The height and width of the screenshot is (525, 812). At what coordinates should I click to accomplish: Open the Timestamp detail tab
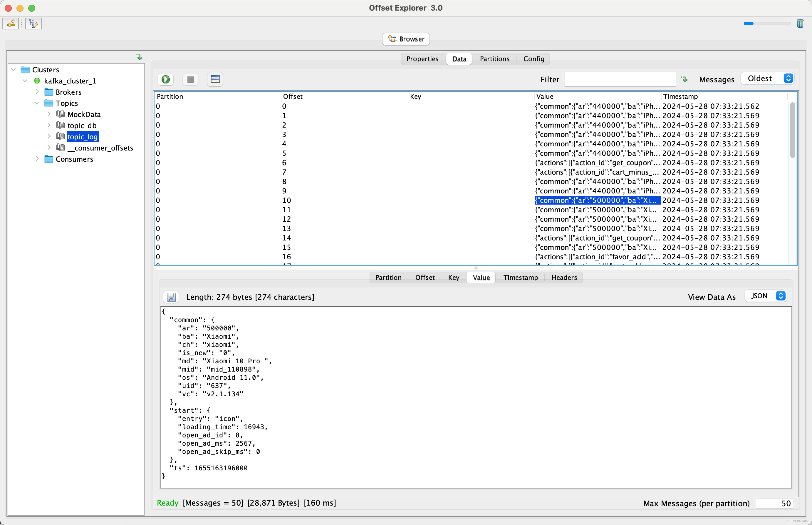tap(521, 277)
